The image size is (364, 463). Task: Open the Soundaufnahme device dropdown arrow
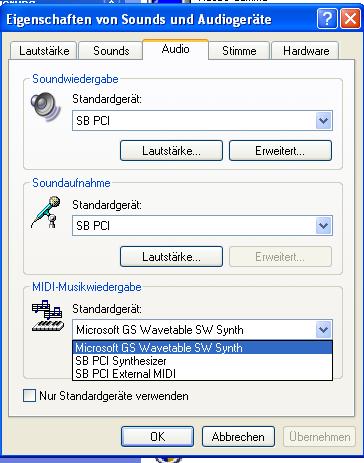click(x=323, y=226)
